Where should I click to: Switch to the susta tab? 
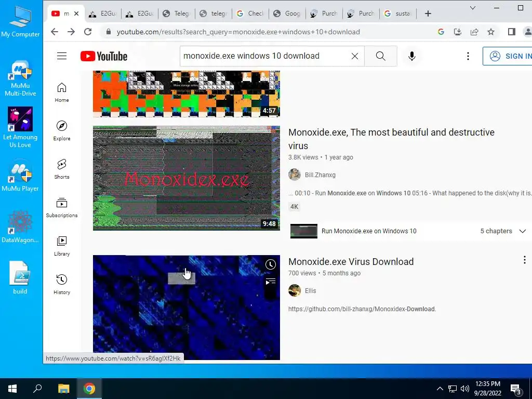pyautogui.click(x=397, y=14)
